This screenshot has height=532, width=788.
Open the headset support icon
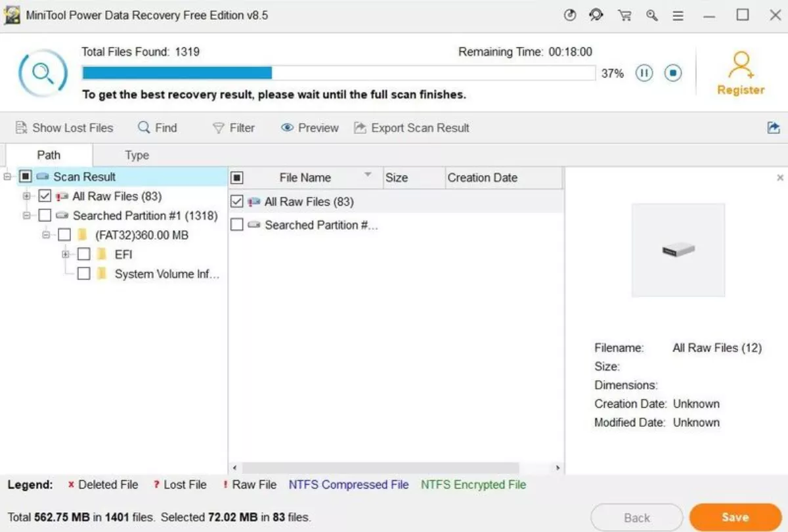pyautogui.click(x=596, y=15)
